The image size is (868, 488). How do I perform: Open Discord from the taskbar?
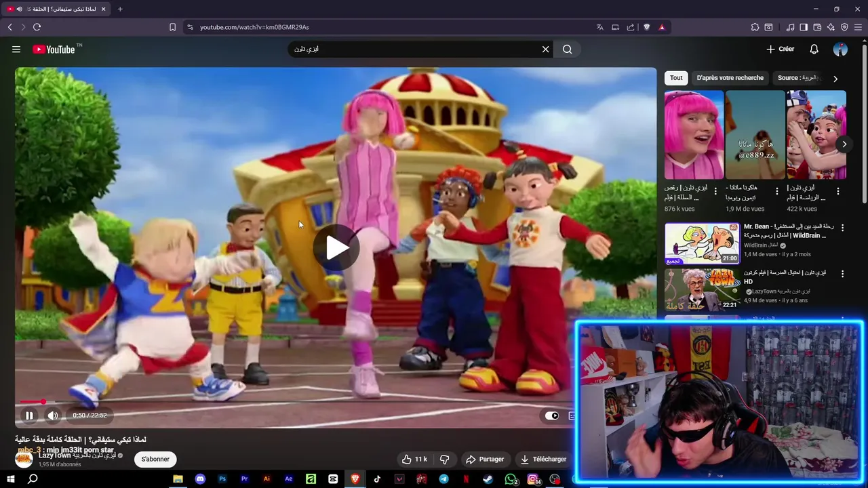pyautogui.click(x=200, y=479)
